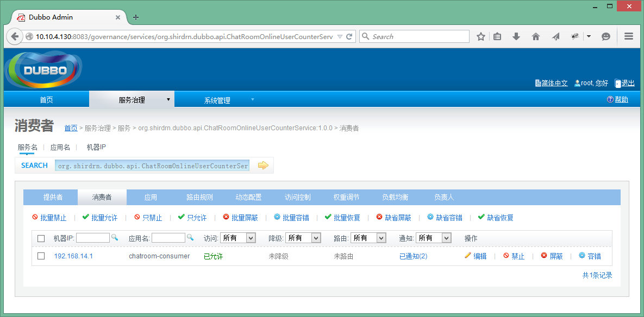The height and width of the screenshot is (317, 644).
Task: Switch to the 提供者 tab
Action: (x=53, y=197)
